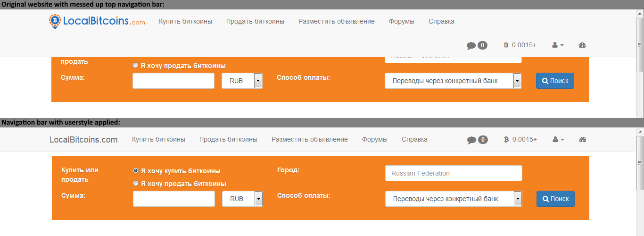Open Форумы in userstyle navigation bar

375,139
